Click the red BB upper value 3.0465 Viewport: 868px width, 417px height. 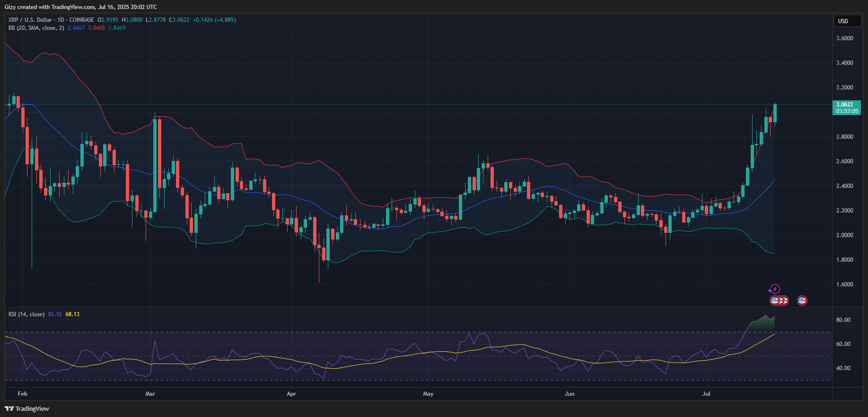[x=96, y=28]
